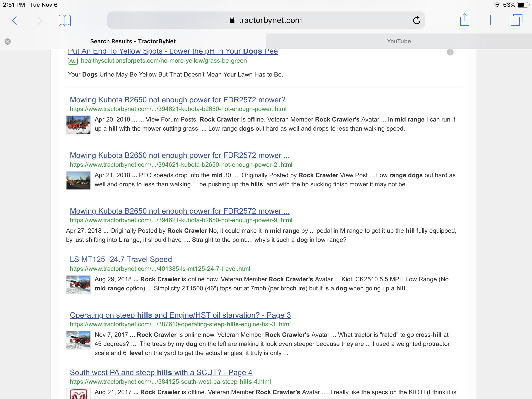
Task: Open LS MT125 -24.7 Travel Speed link
Action: 121,259
